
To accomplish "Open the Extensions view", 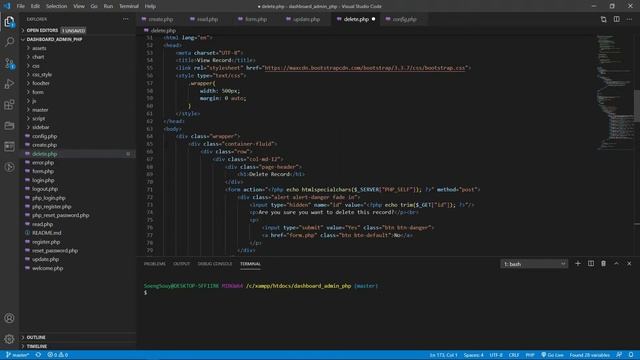I will click(x=9, y=104).
